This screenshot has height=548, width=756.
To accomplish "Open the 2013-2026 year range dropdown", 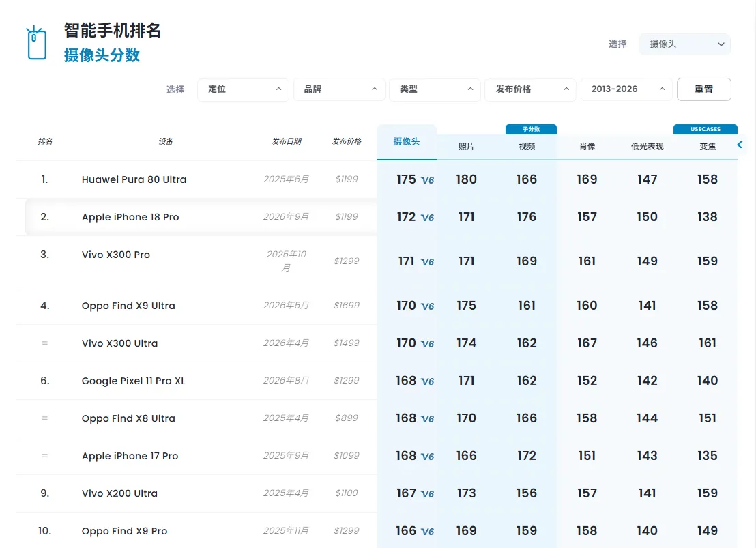I will coord(626,89).
